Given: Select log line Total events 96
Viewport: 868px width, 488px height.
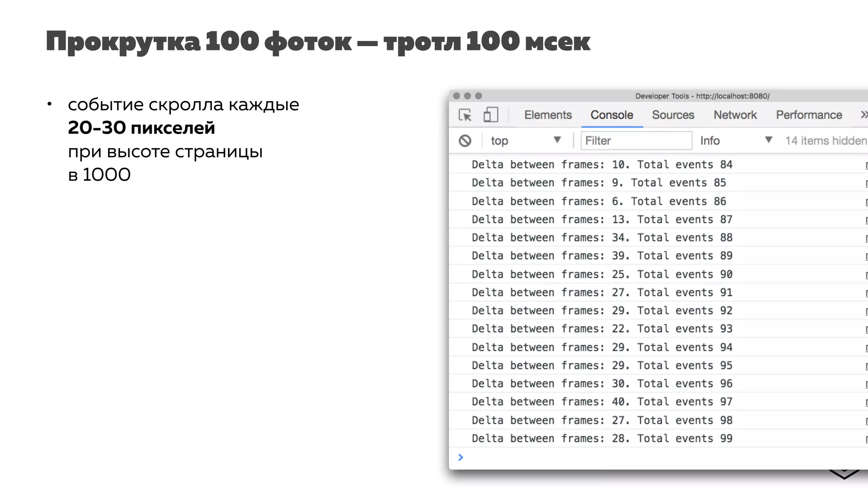Looking at the screenshot, I should tap(658, 384).
